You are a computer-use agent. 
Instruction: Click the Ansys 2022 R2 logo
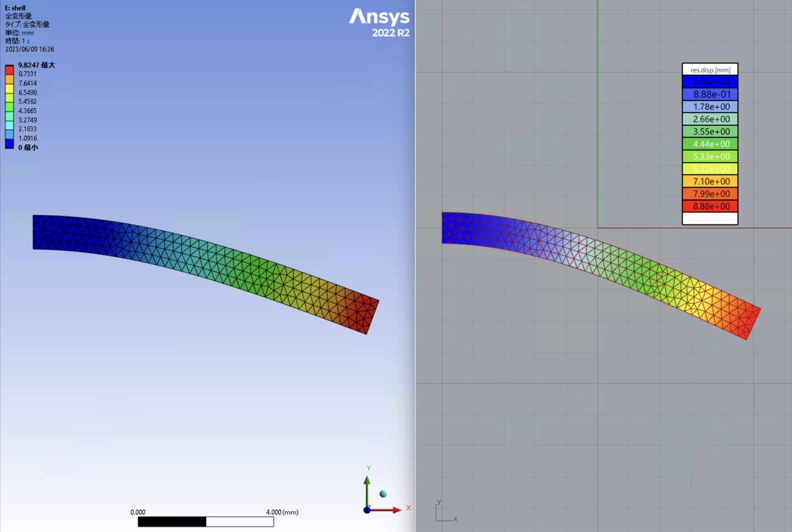click(x=380, y=23)
